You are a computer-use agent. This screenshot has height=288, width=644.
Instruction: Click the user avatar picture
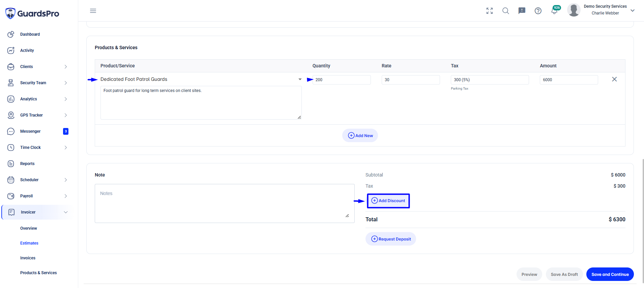click(574, 10)
